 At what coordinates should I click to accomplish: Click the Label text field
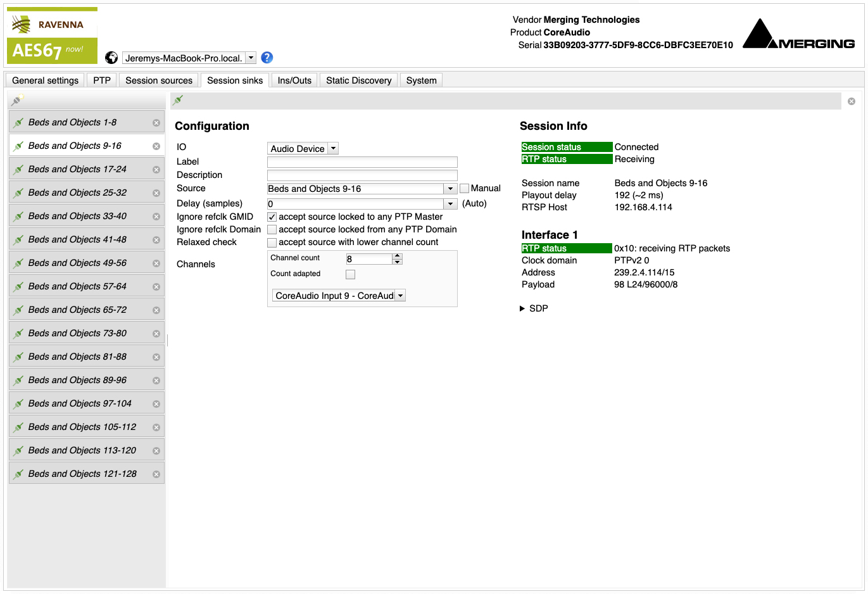[362, 162]
